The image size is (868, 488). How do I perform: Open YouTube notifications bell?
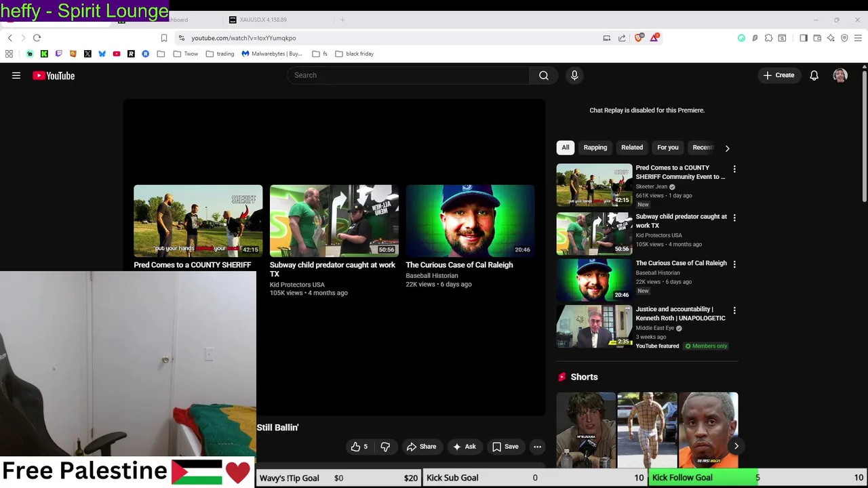(814, 75)
